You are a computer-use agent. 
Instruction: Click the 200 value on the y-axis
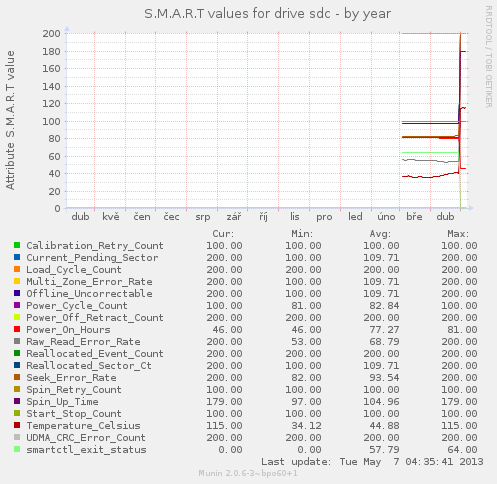coord(51,33)
